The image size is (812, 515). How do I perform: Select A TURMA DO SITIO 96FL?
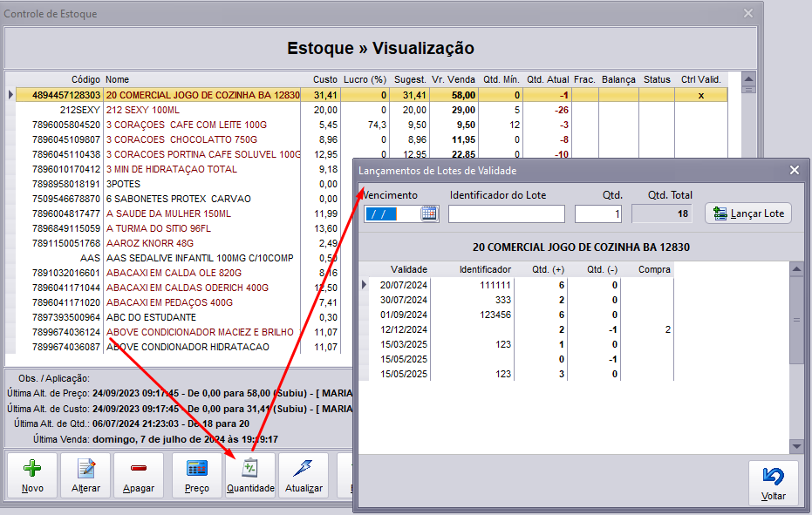point(184,228)
